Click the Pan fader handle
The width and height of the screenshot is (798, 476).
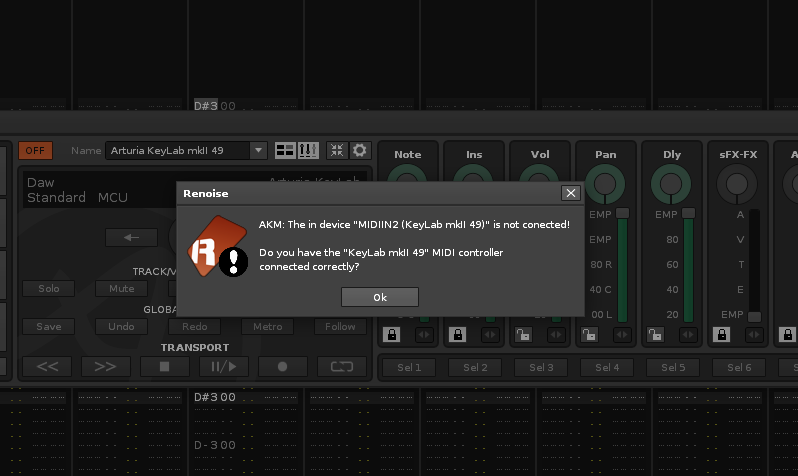coord(622,213)
